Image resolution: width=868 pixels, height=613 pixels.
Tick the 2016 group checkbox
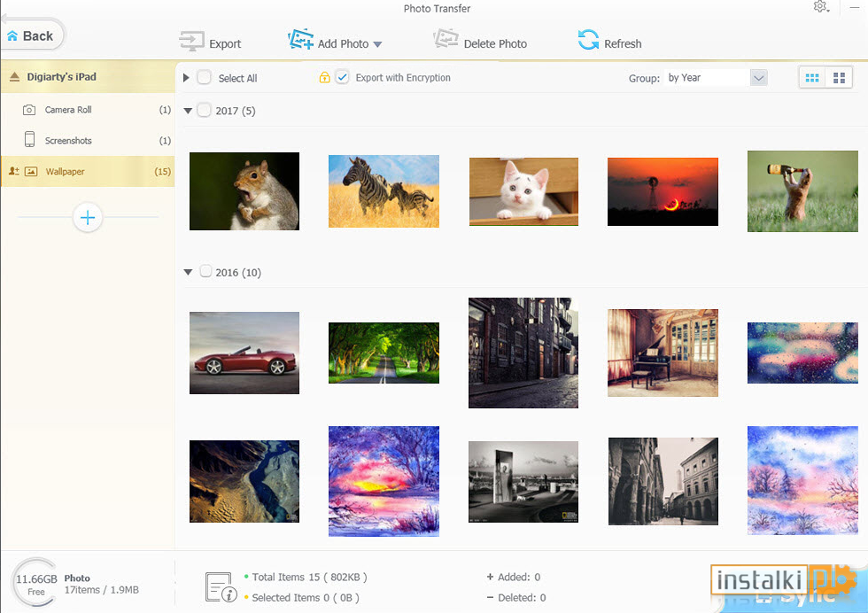[x=205, y=271]
